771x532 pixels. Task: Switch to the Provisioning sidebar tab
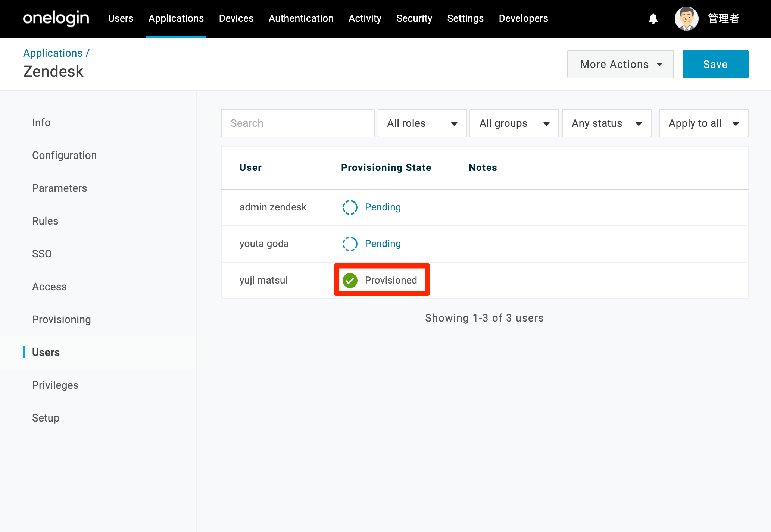tap(61, 319)
